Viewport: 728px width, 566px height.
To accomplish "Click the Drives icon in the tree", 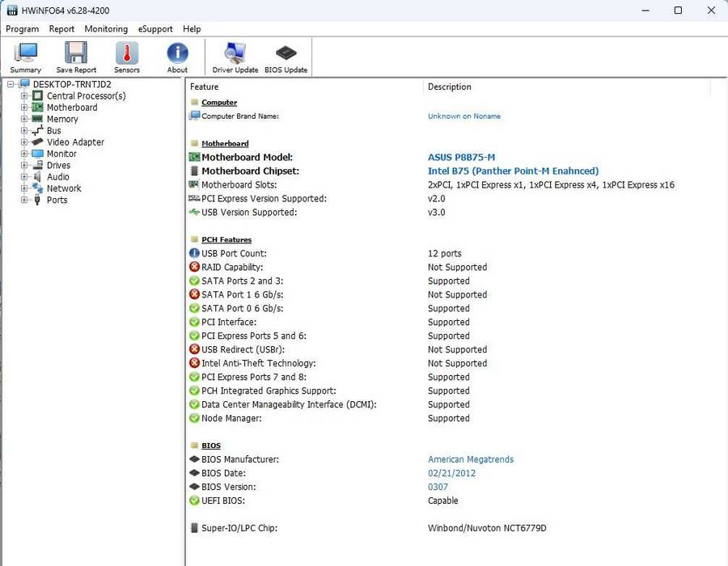I will click(37, 165).
